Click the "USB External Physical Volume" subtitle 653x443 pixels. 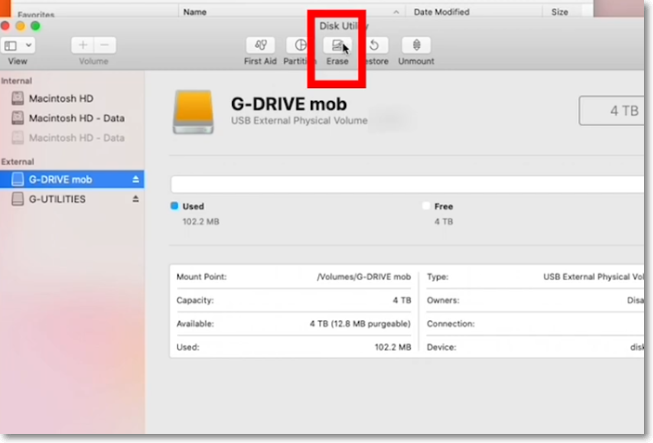point(299,121)
